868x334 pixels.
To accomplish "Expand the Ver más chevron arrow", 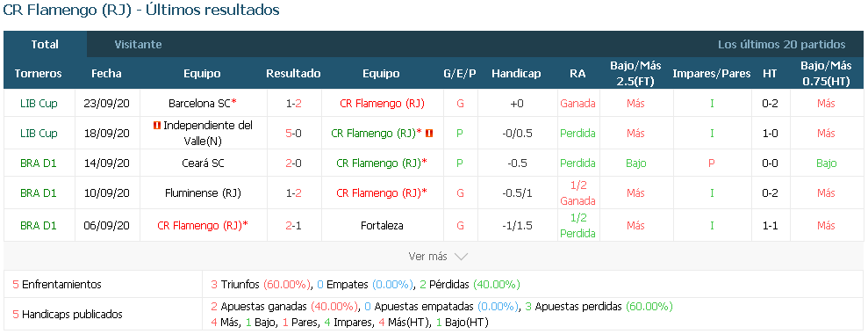I will [461, 257].
